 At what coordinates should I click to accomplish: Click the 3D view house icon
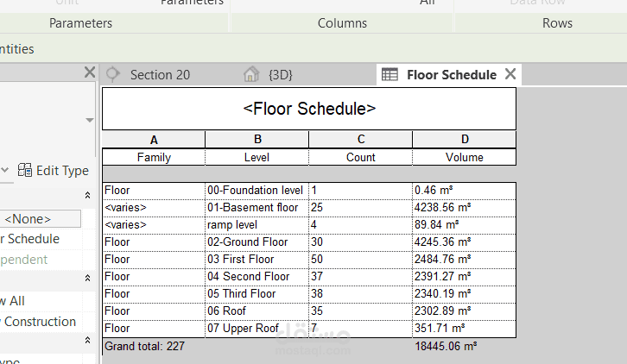tap(251, 75)
